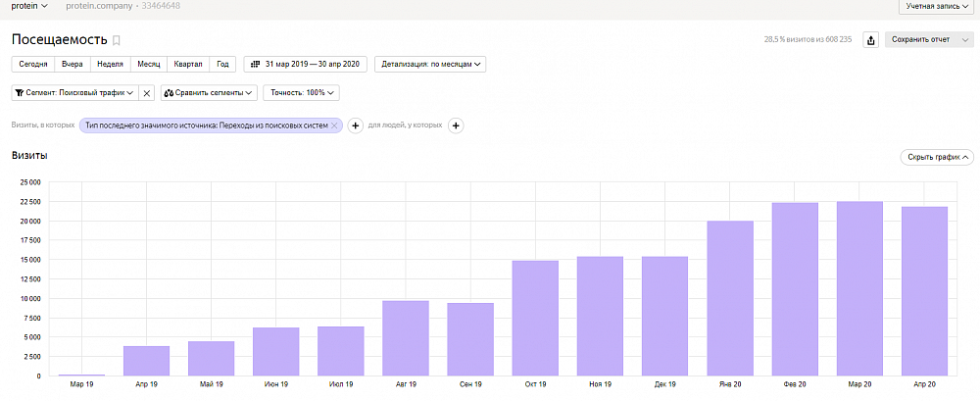Click the Визиты chart heading
Viewport: 980px width, 401px height.
[x=30, y=156]
